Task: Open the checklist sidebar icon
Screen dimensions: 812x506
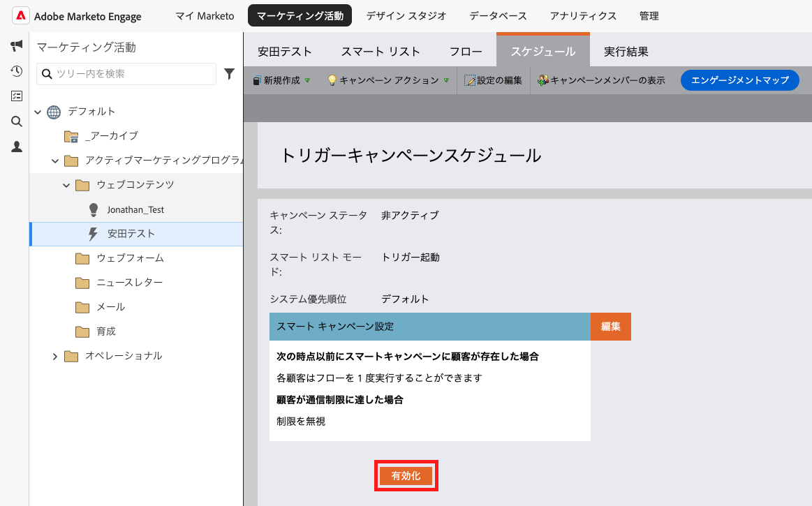Action: pos(17,96)
